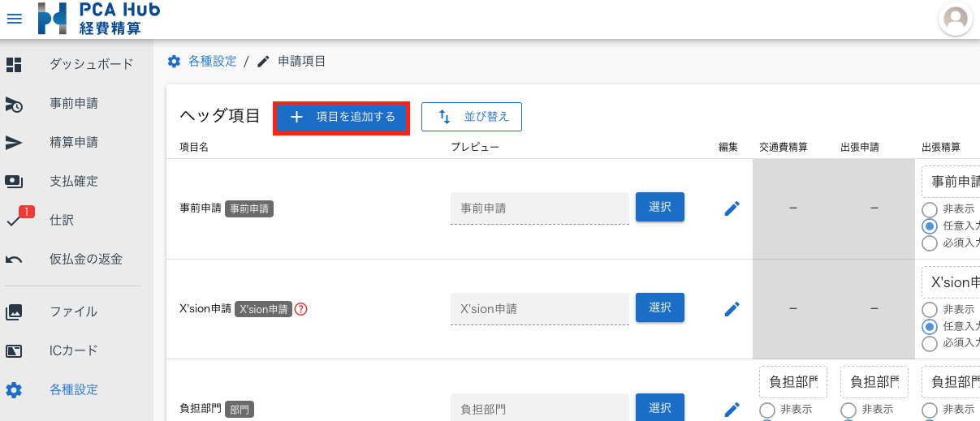Click the 並び替え sort button
The width and height of the screenshot is (980, 421).
click(x=472, y=117)
